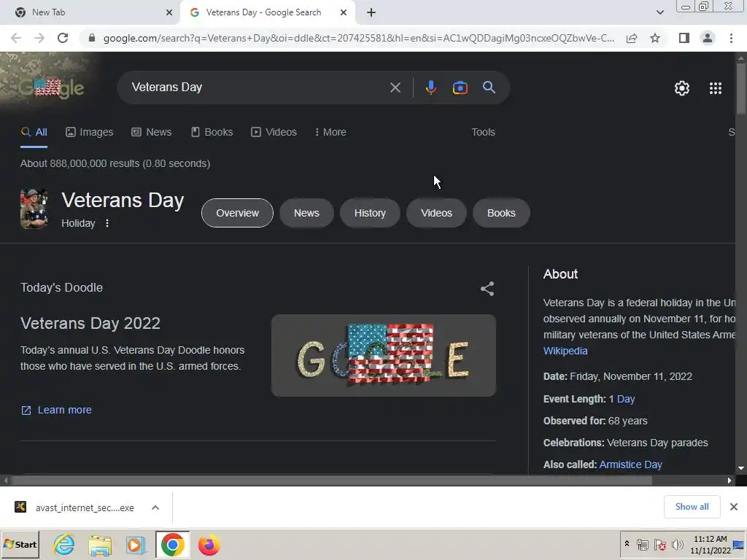Show hidden system tray icons
Screen dimensions: 747x560
tap(627, 544)
